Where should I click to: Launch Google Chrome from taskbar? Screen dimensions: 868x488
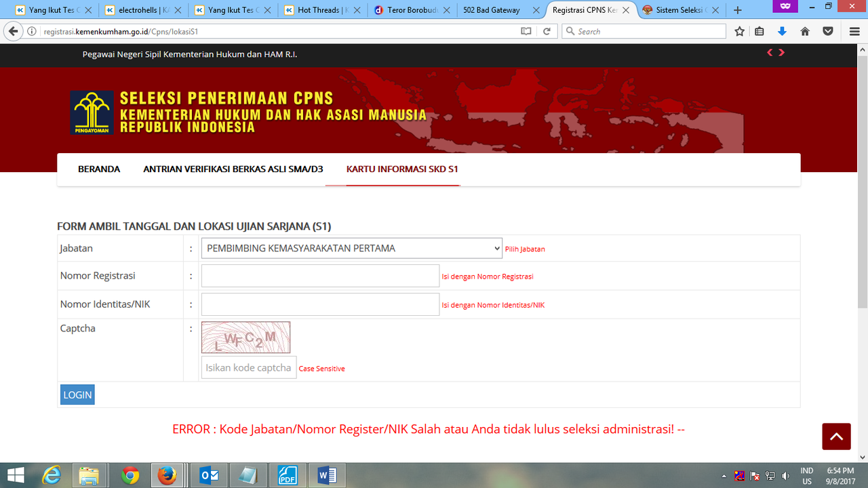click(x=130, y=475)
